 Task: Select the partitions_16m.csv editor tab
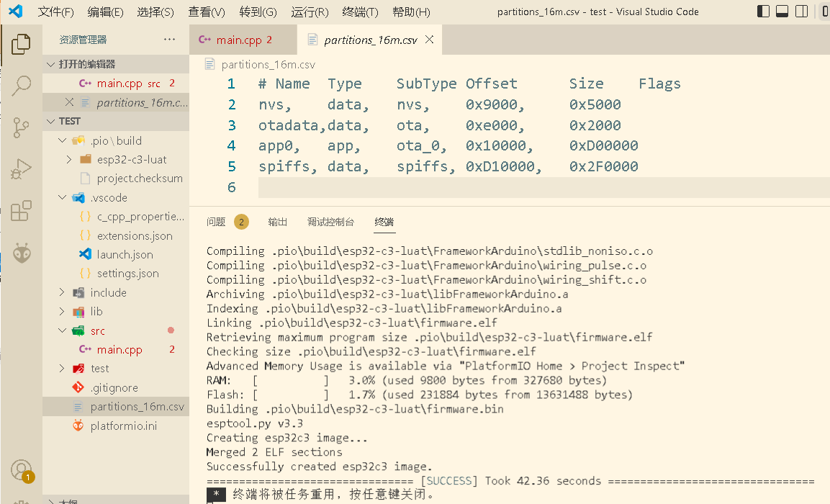[370, 40]
